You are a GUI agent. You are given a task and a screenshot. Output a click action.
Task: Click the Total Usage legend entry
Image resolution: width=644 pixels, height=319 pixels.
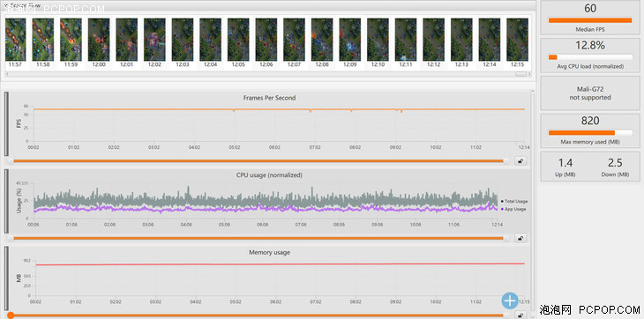click(514, 201)
